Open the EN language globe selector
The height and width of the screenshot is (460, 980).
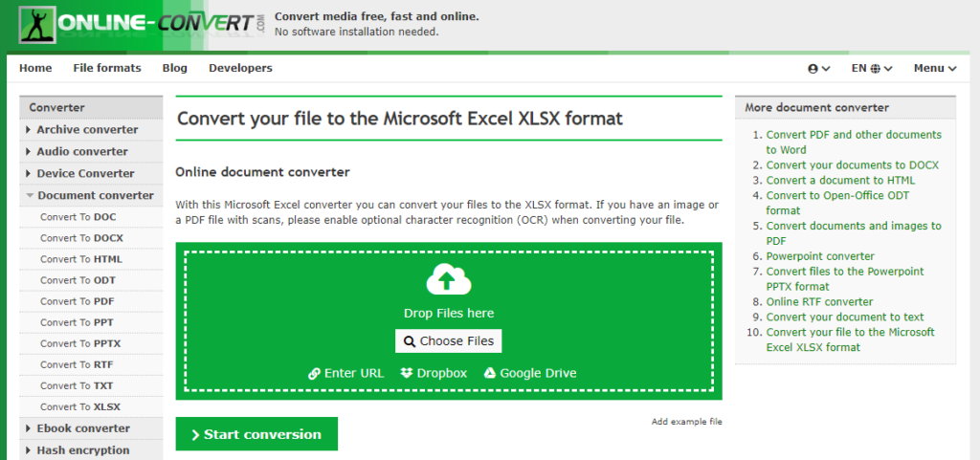click(x=872, y=69)
